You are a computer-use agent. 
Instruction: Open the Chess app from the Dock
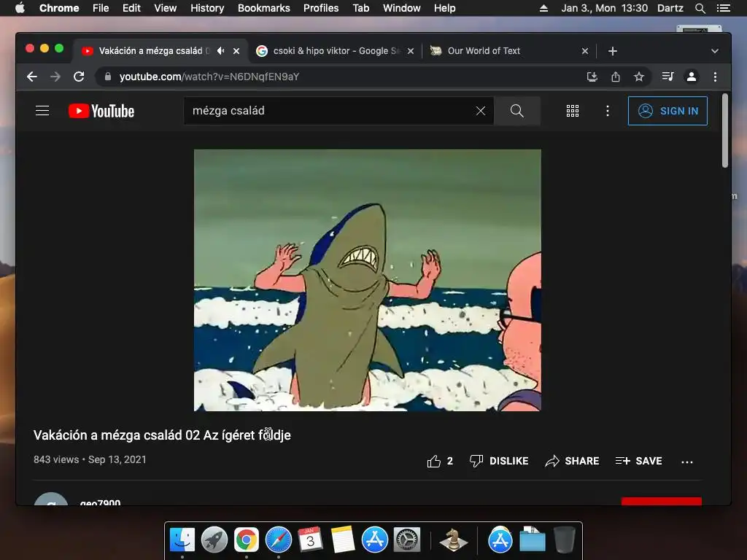pyautogui.click(x=453, y=540)
